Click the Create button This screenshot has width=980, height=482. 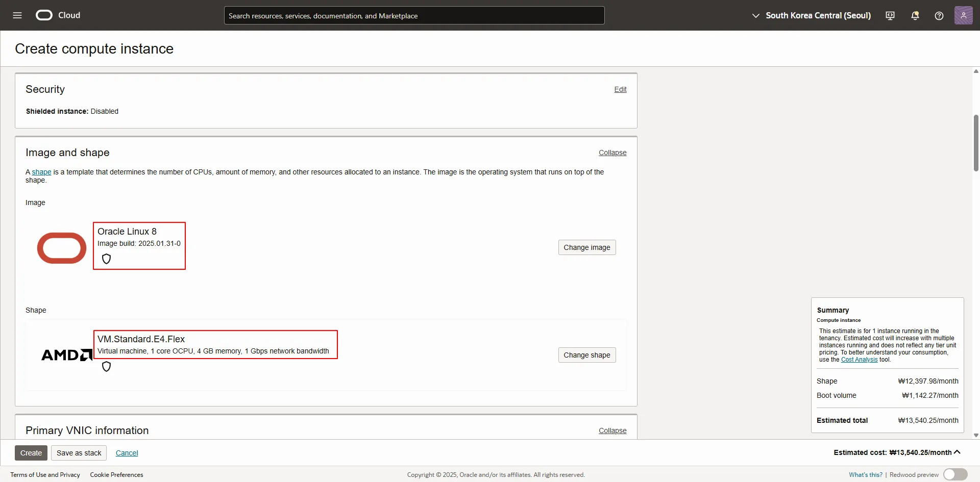[31, 453]
